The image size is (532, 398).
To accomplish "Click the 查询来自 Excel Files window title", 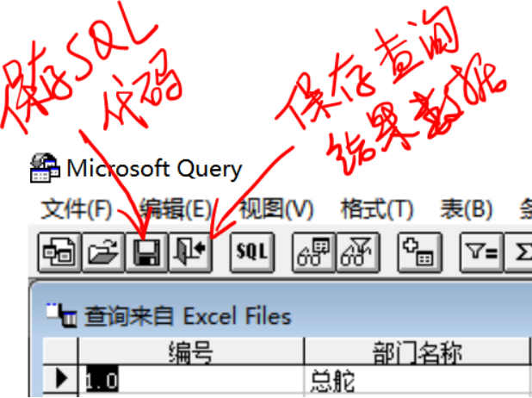I will click(188, 316).
